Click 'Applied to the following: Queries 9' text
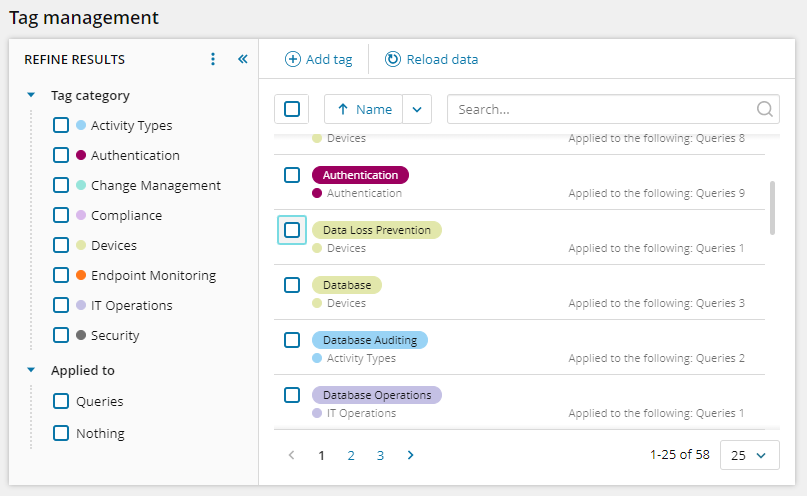 (656, 193)
